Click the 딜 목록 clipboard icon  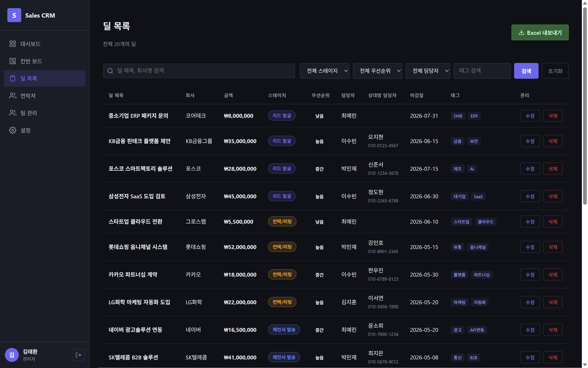[x=13, y=78]
